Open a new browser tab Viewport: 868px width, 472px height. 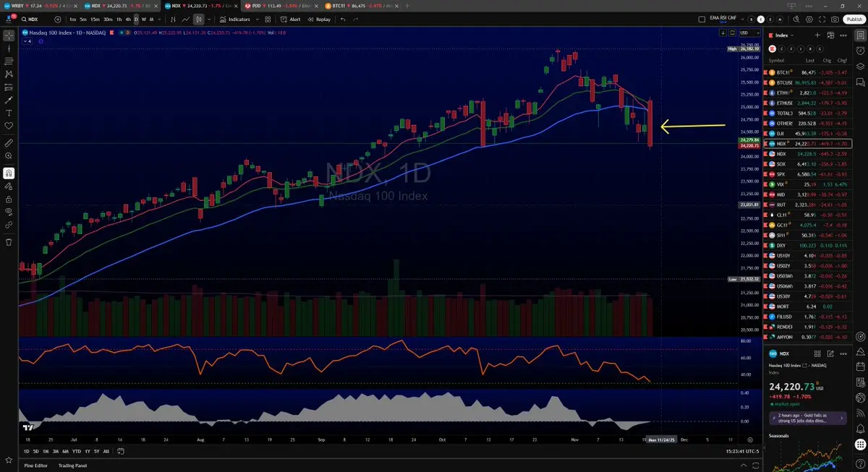[x=406, y=5]
